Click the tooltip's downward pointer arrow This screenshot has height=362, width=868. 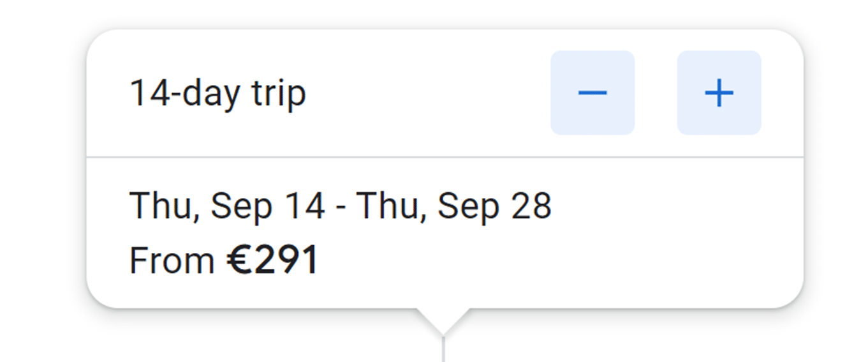tap(443, 319)
